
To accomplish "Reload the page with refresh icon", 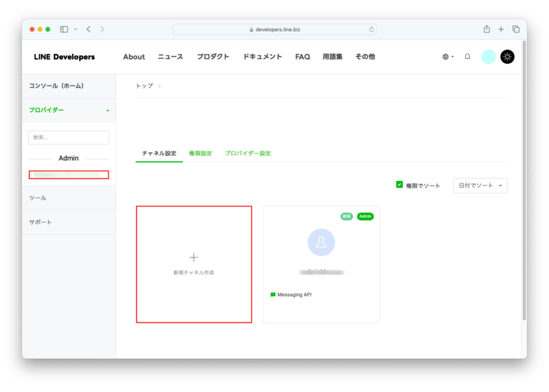I will (371, 29).
